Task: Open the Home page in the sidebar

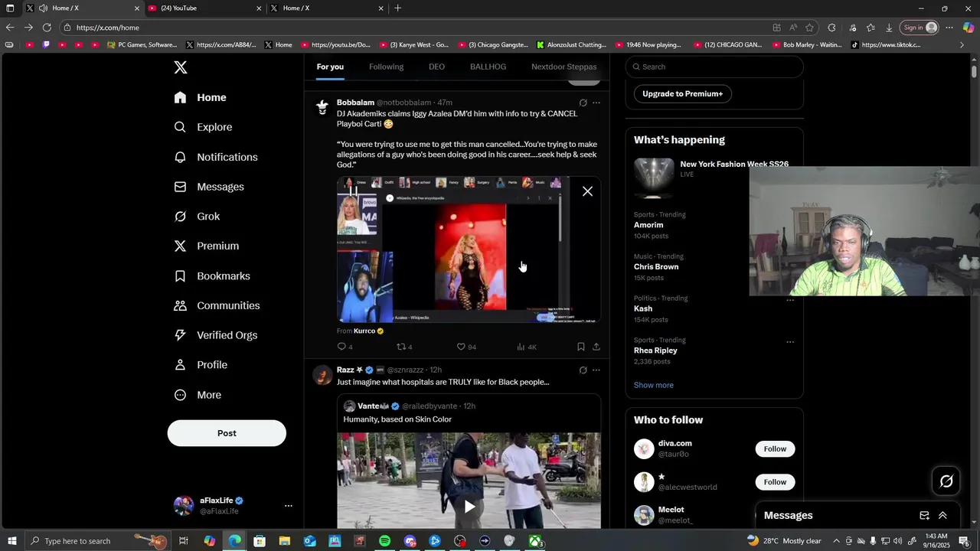Action: (200, 97)
